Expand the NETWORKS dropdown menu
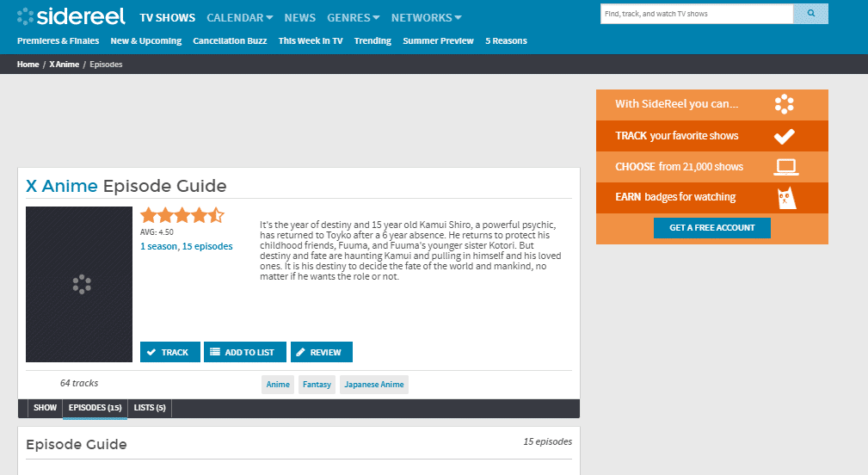Image resolution: width=868 pixels, height=475 pixels. coord(426,18)
